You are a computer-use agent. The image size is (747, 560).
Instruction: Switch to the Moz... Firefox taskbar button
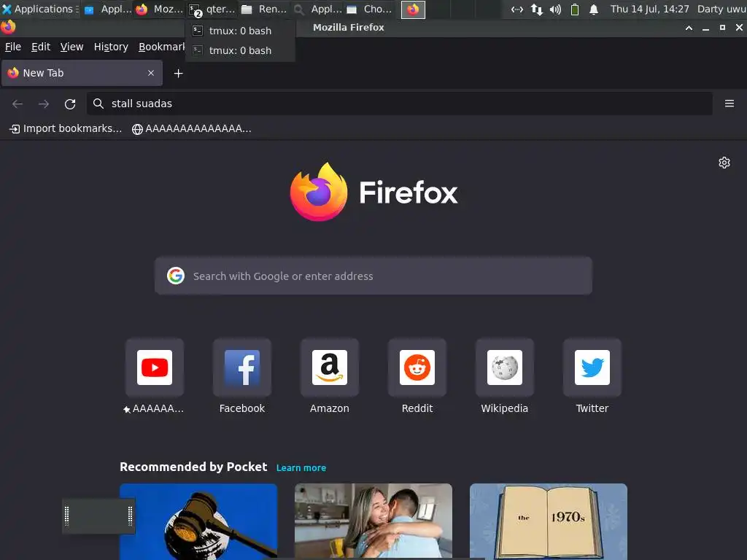click(x=160, y=9)
